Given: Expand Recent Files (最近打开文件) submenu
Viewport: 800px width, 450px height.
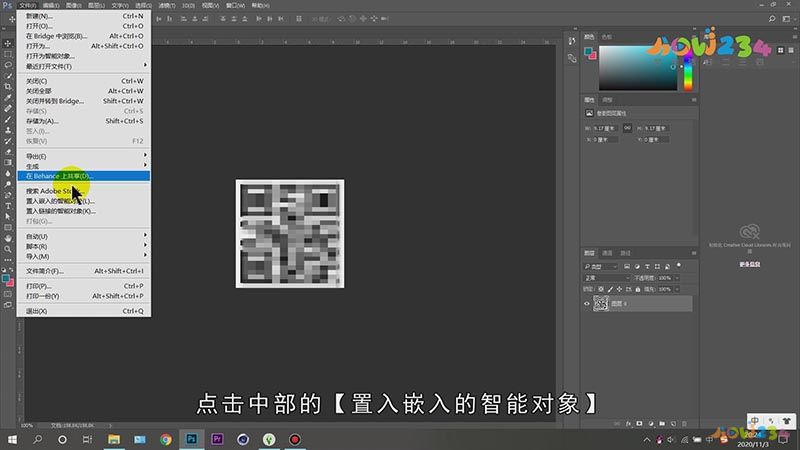Looking at the screenshot, I should pos(84,66).
